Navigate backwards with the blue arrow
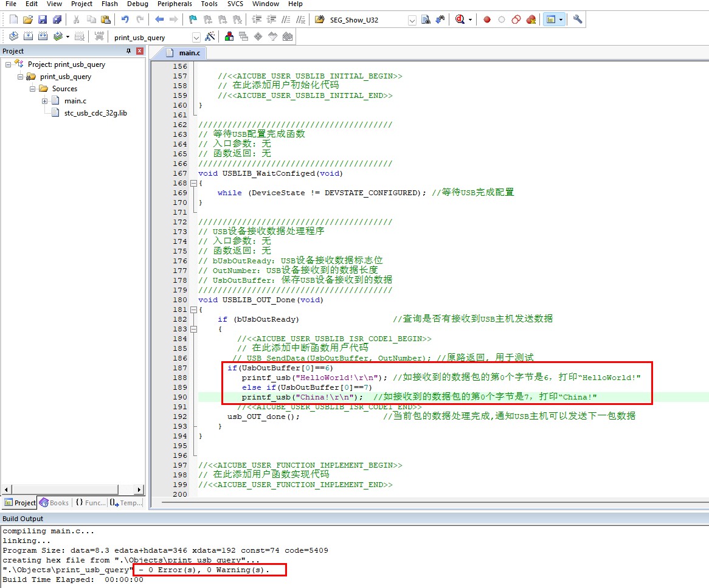709x588 pixels. 159,19
